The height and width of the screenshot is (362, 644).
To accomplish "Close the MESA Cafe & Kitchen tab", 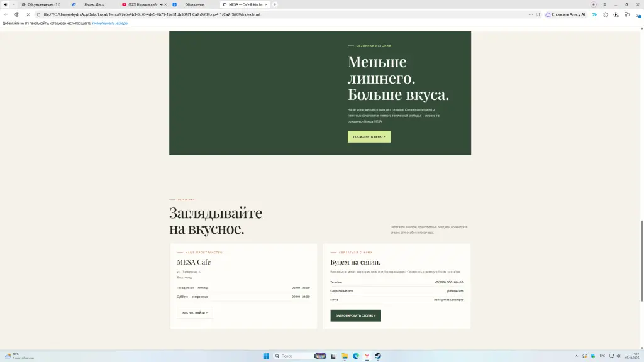I will (266, 4).
